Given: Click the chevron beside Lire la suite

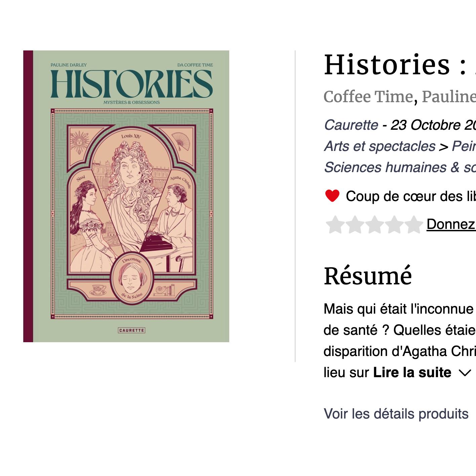Looking at the screenshot, I should pos(465,372).
